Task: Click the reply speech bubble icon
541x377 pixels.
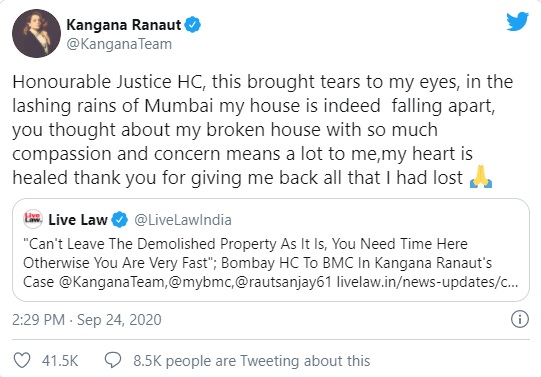Action: [x=113, y=360]
